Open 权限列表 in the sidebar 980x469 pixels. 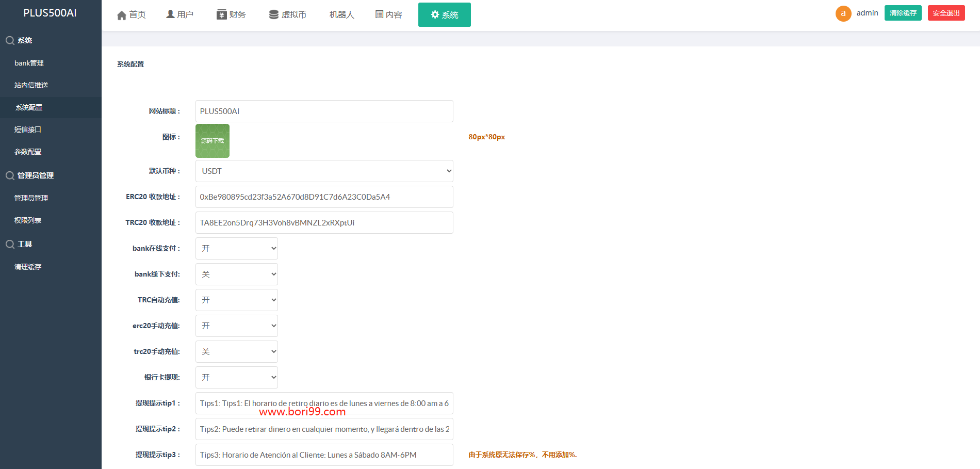click(51, 220)
